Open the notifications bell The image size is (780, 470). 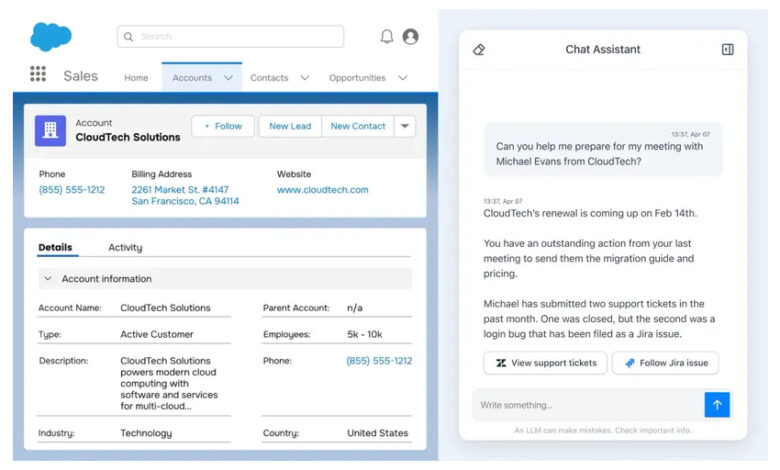(x=387, y=37)
